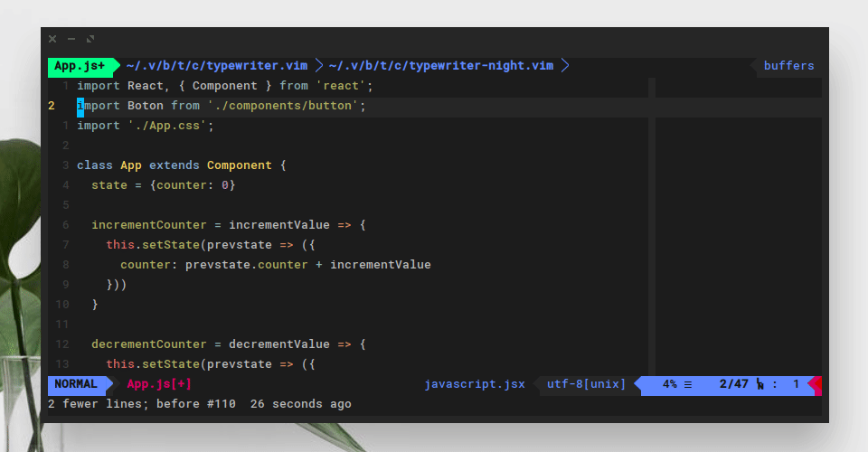Click the highlighted cursor block on line 2
This screenshot has width=868, height=452.
pyautogui.click(x=80, y=106)
